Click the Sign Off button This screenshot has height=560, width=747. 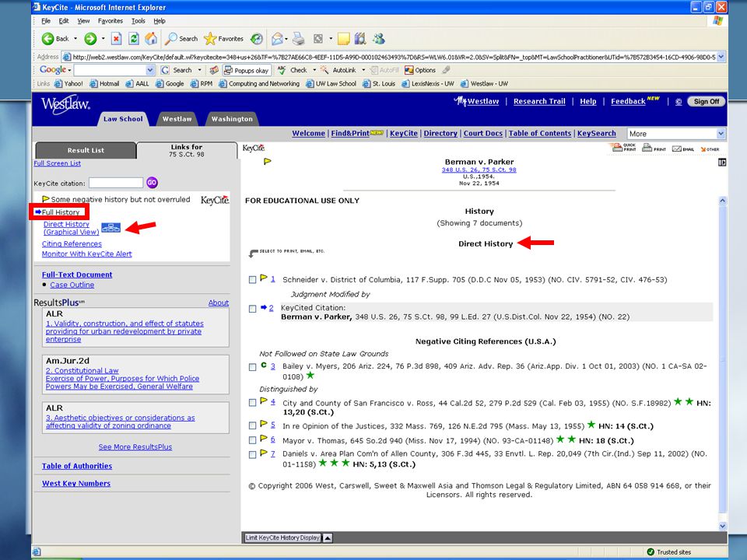[707, 101]
